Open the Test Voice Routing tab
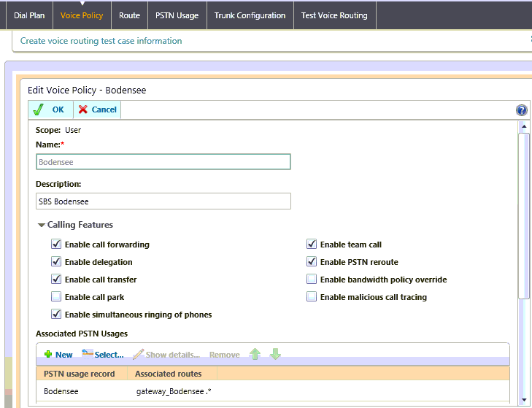Image resolution: width=532 pixels, height=408 pixels. [x=334, y=15]
